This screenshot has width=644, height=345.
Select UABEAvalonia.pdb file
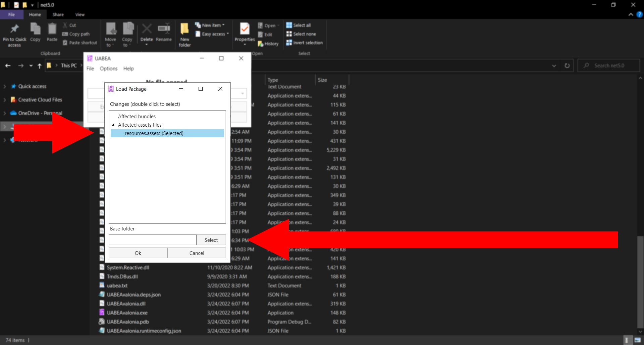point(128,322)
